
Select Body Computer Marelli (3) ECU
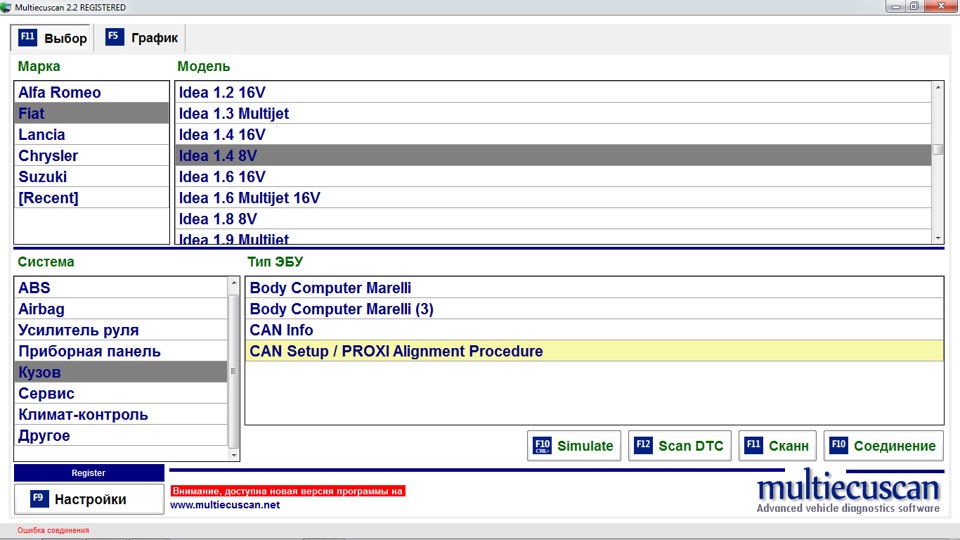(594, 309)
